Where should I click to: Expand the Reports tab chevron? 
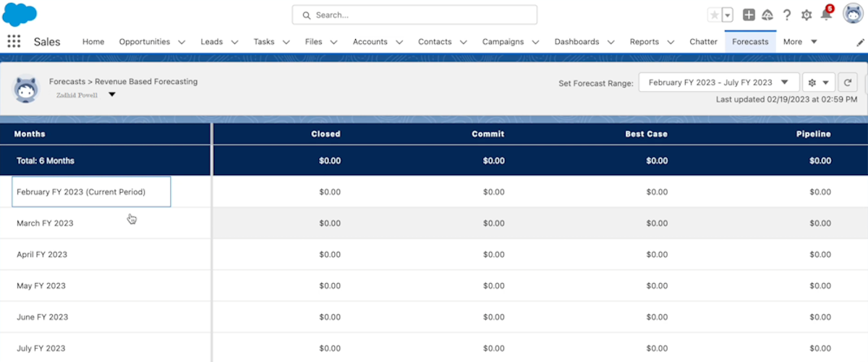671,42
